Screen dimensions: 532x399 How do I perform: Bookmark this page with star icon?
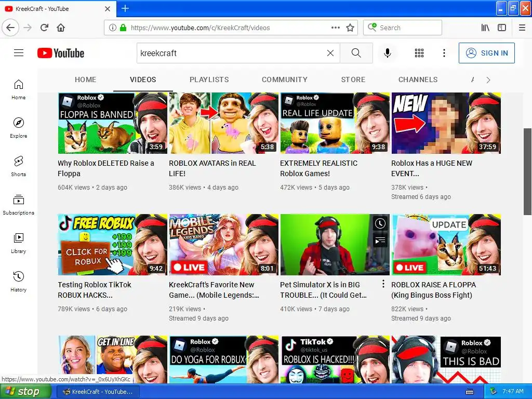click(350, 28)
